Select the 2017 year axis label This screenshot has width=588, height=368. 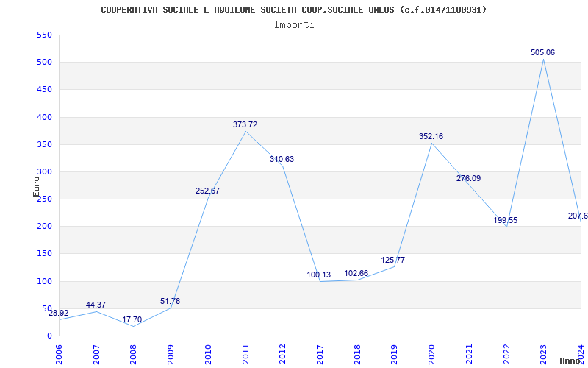(x=320, y=354)
